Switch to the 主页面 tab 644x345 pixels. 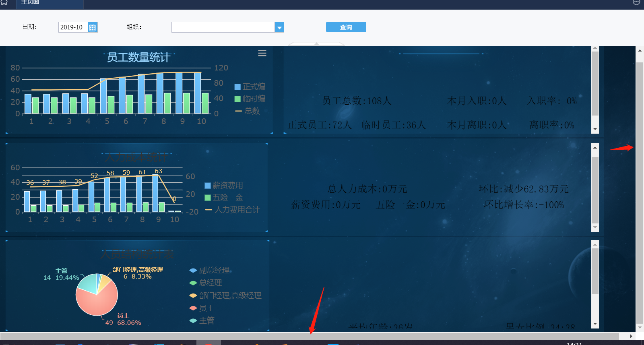point(30,2)
